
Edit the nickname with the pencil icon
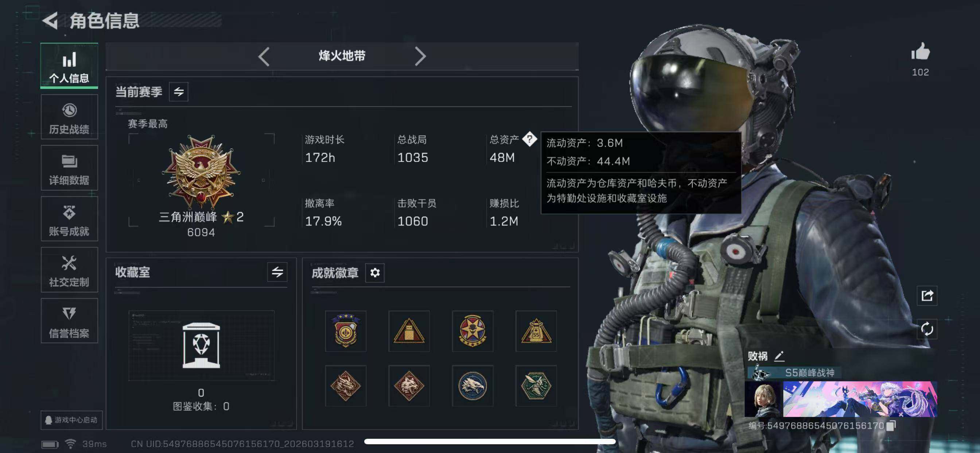point(779,356)
